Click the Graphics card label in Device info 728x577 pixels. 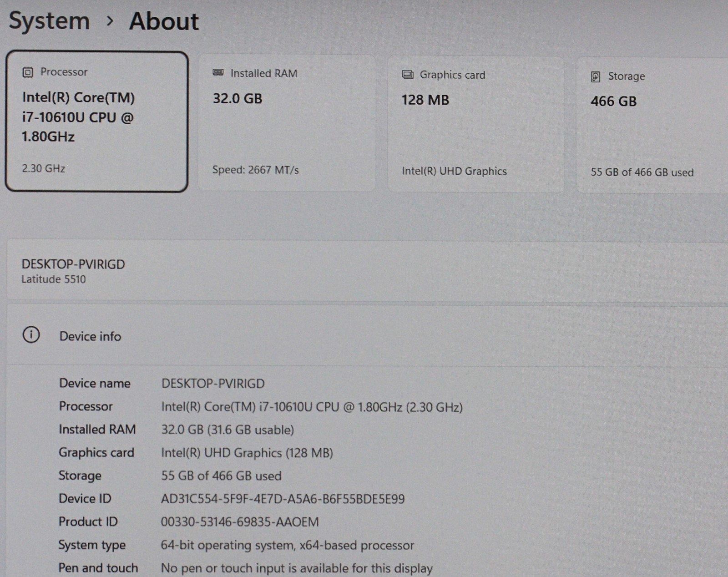tap(96, 452)
